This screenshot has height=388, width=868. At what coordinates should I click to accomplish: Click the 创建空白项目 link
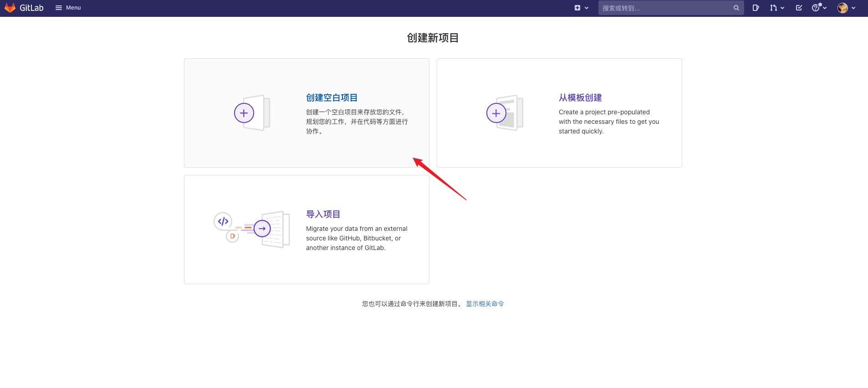(x=332, y=97)
